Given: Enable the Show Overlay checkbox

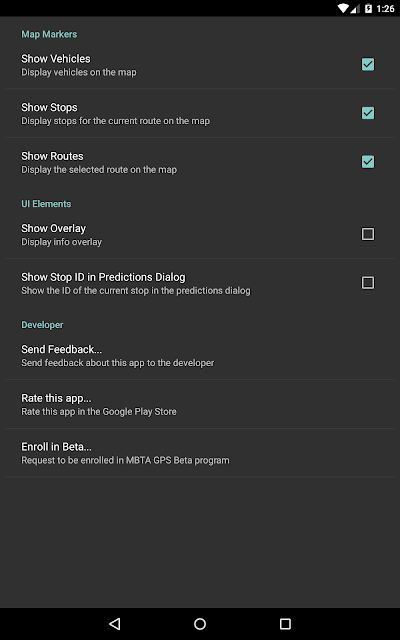Looking at the screenshot, I should [368, 234].
